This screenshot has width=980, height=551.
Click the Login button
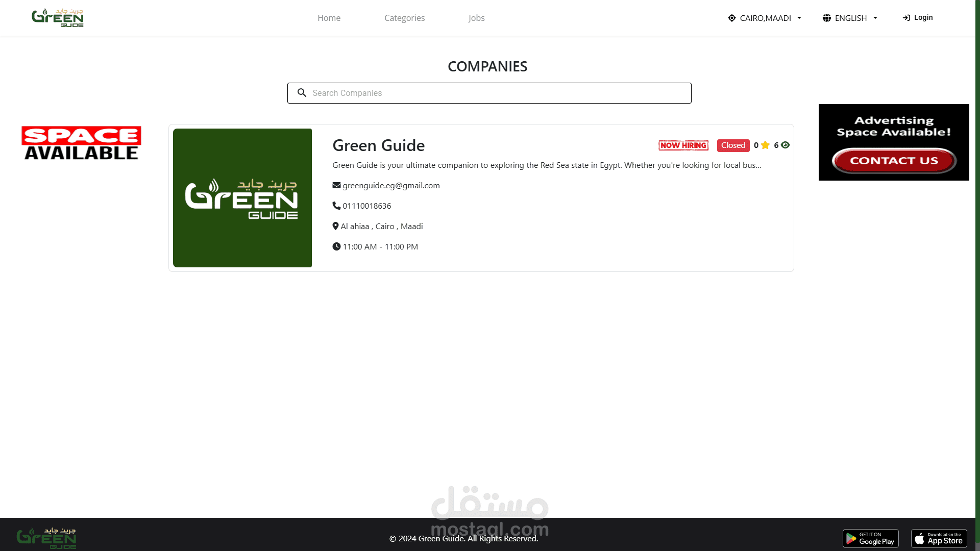tap(918, 18)
